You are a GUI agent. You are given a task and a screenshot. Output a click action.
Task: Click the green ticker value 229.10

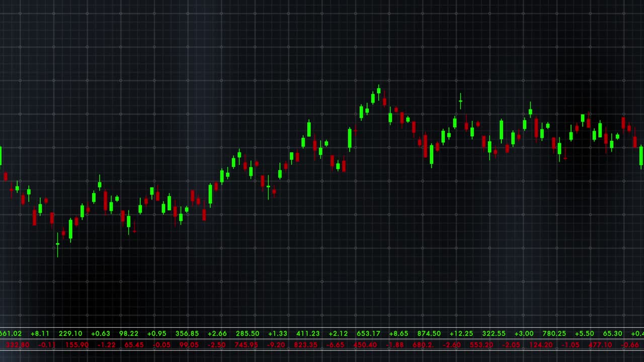click(70, 333)
